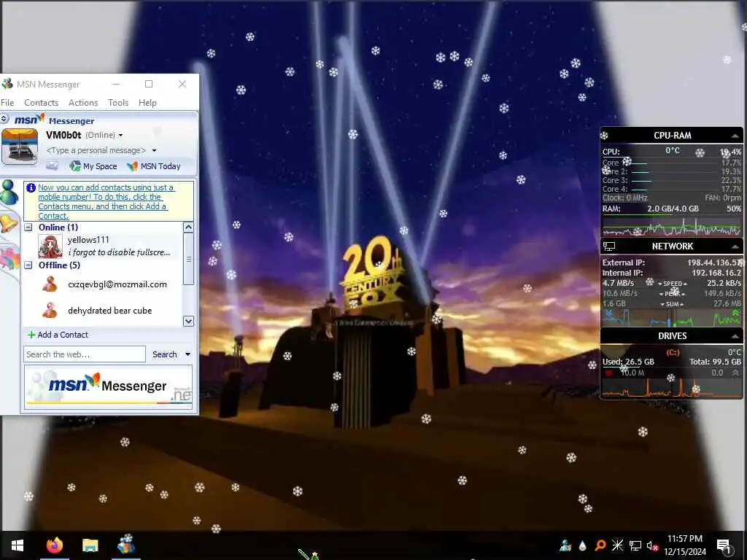Click the Used: 26.5 GB drive text

628,362
